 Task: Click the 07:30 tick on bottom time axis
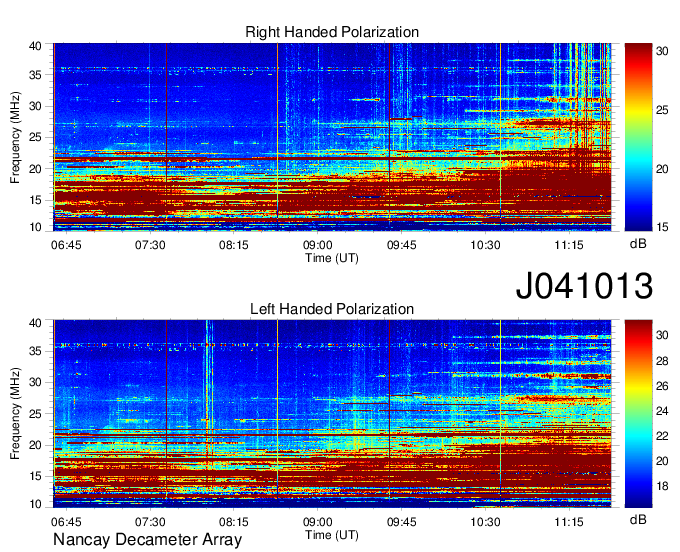[150, 522]
